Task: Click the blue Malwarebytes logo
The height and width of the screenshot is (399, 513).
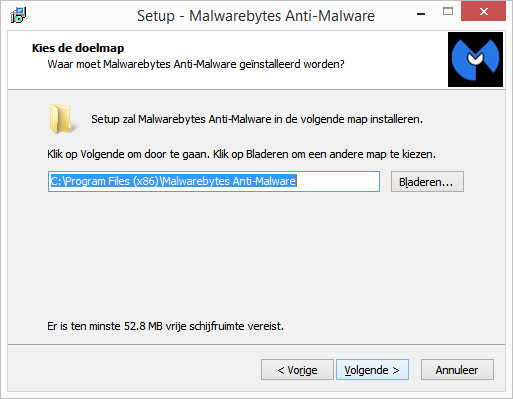Action: (475, 59)
